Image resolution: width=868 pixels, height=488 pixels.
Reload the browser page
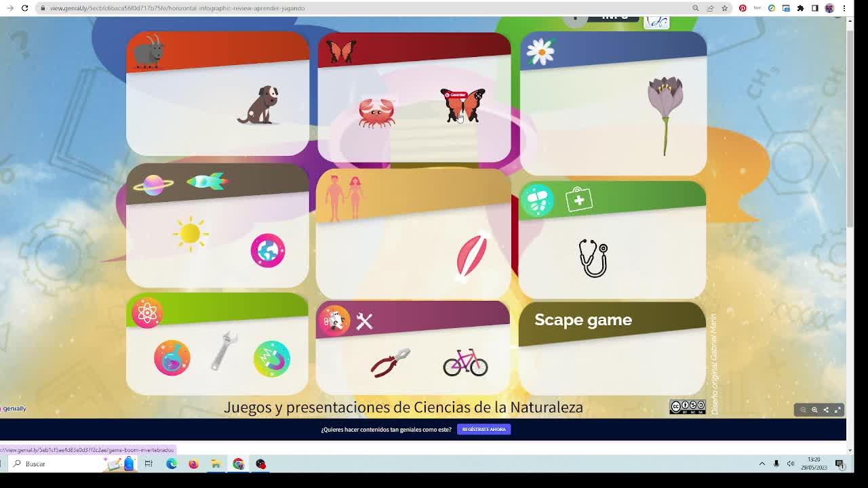[24, 8]
